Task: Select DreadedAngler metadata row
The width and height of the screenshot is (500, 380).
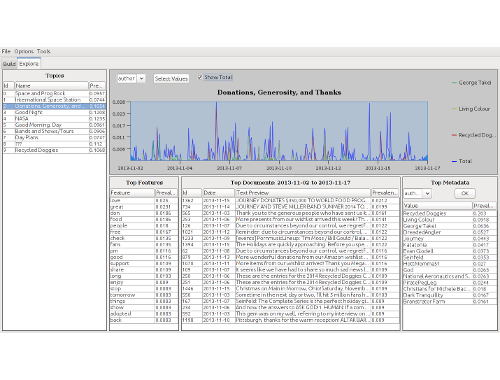Action: point(450,232)
